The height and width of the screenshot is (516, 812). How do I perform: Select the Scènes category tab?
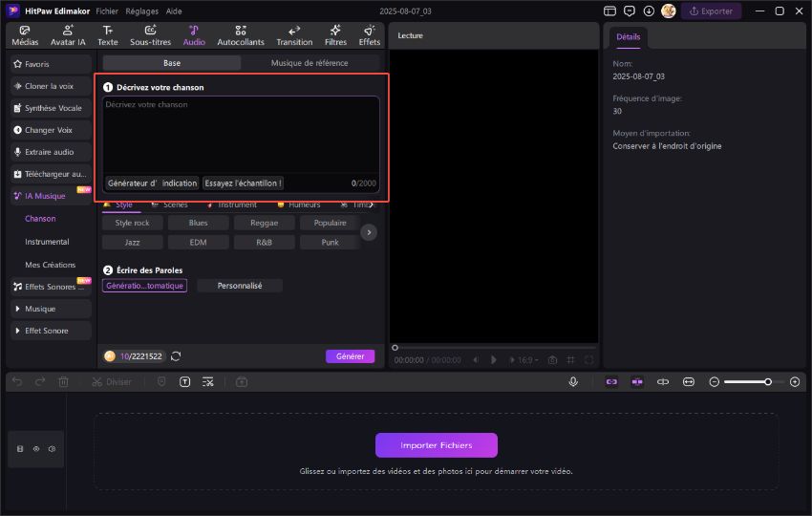(170, 204)
